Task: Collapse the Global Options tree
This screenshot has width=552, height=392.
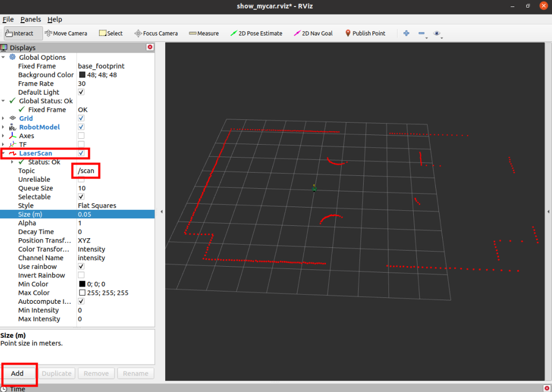Action: (3, 57)
